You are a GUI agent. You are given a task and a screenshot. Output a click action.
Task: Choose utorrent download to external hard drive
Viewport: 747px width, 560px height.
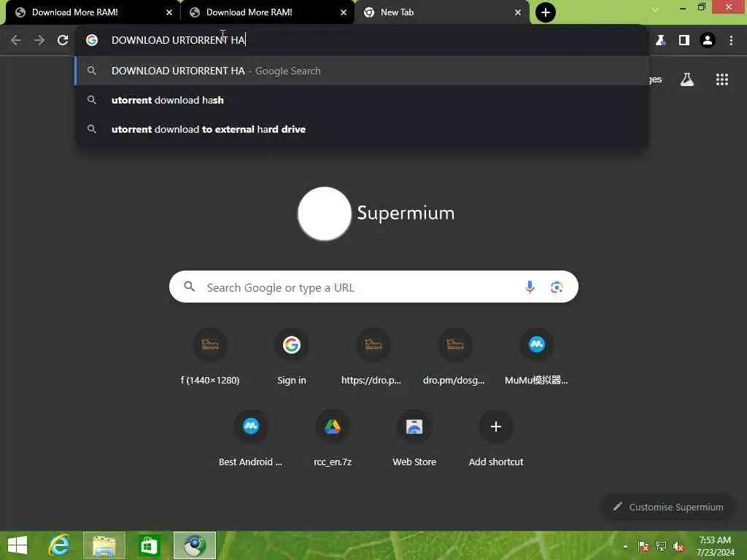pyautogui.click(x=362, y=130)
